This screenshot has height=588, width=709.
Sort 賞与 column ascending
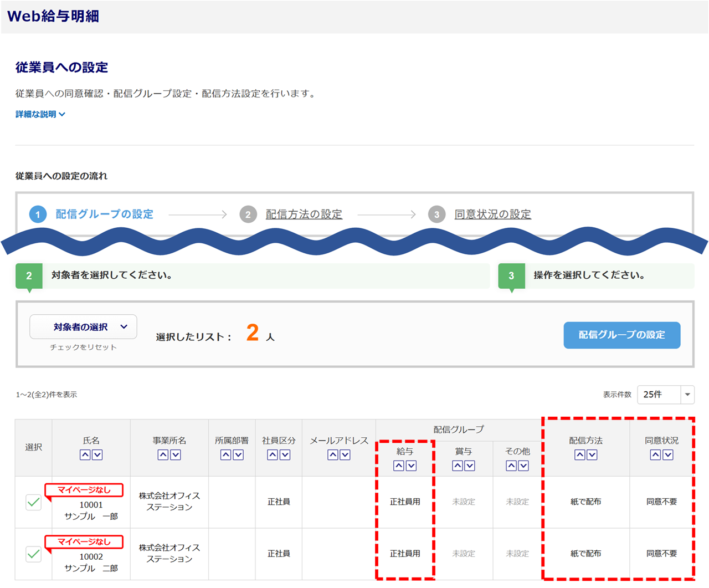[x=457, y=466]
